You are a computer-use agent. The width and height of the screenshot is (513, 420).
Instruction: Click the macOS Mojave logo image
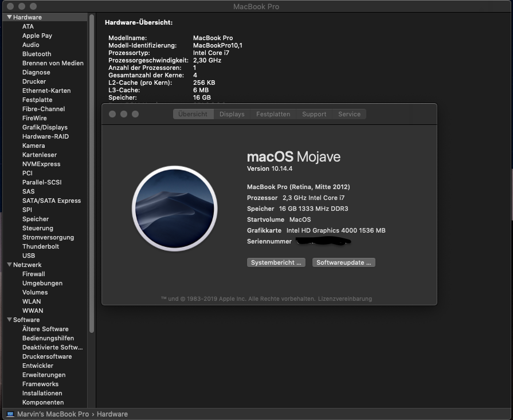(175, 209)
